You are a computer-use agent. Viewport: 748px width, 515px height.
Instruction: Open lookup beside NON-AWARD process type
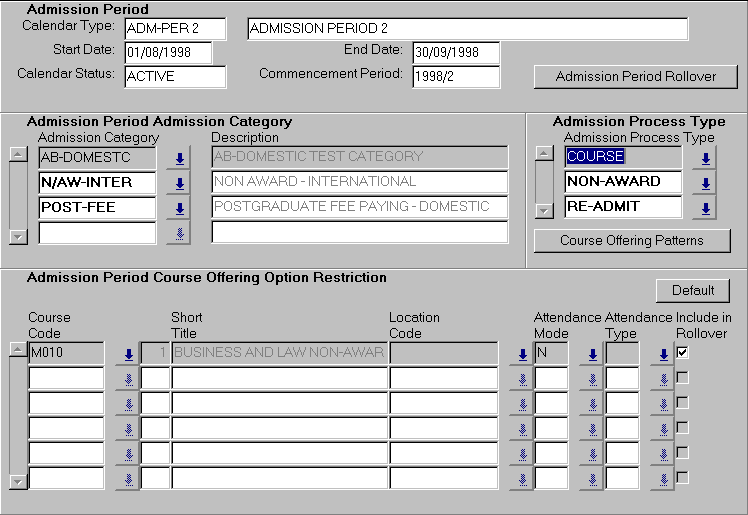click(704, 183)
